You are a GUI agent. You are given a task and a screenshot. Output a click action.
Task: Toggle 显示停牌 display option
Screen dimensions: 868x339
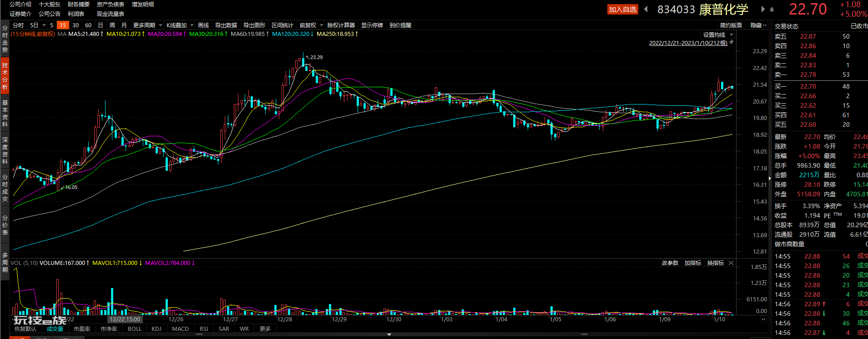pos(372,25)
